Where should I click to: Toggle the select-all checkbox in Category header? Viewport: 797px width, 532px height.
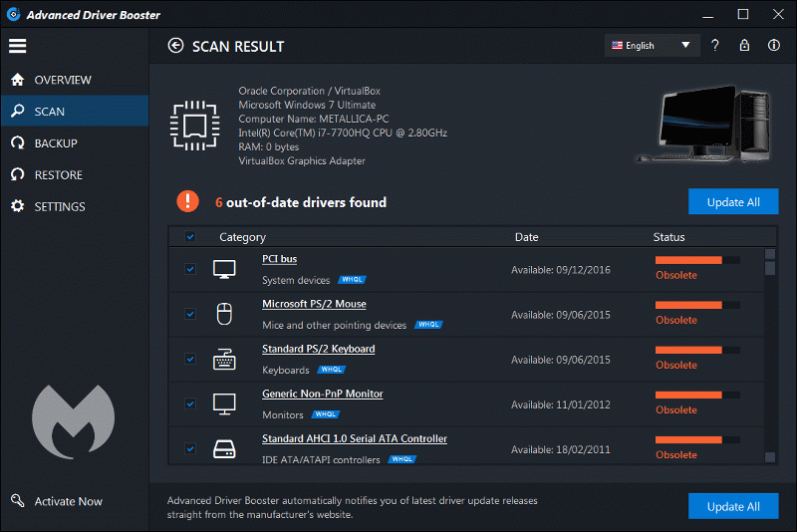[190, 237]
